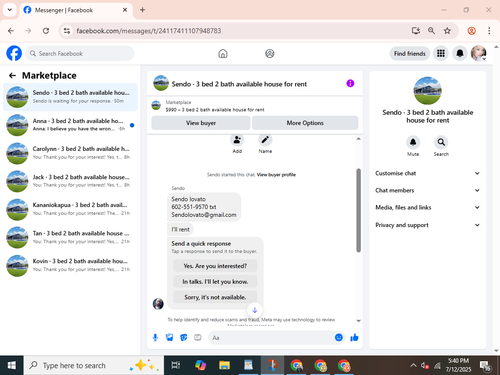Send quick reply 'In talks. I'll let you know.'
Screen dimensions: 500x375
[215, 282]
